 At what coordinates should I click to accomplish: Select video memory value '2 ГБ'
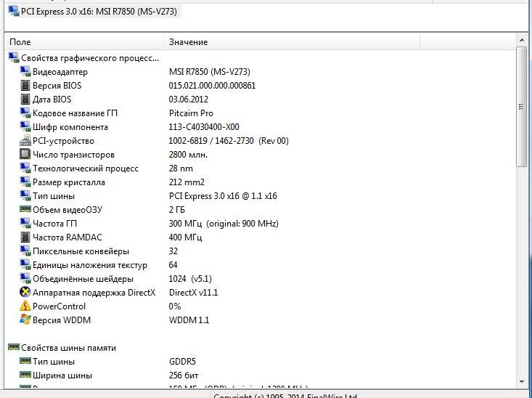[177, 210]
